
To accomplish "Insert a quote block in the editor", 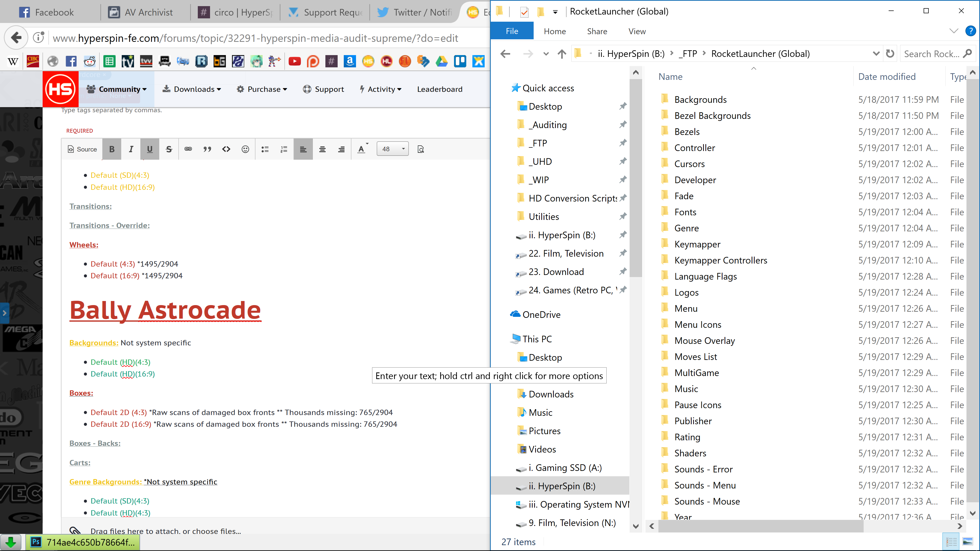I will click(x=207, y=149).
